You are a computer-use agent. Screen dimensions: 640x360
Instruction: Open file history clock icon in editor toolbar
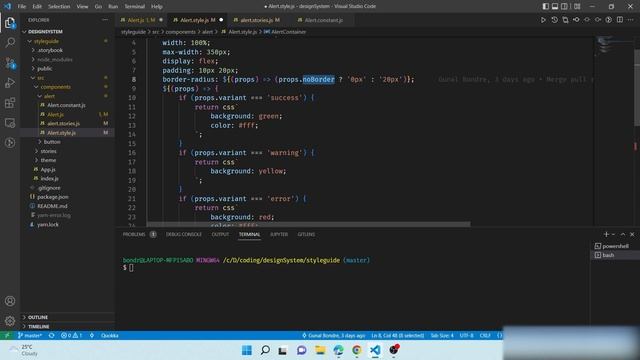pyautogui.click(x=554, y=20)
